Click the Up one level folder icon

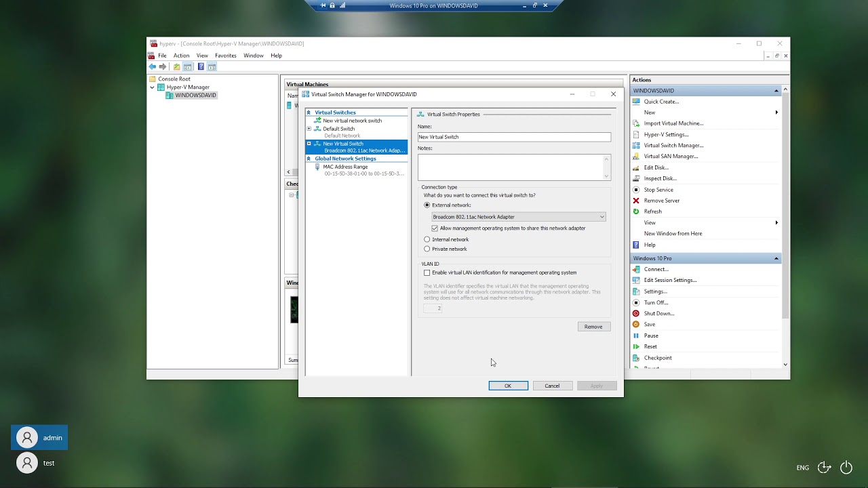pyautogui.click(x=177, y=66)
